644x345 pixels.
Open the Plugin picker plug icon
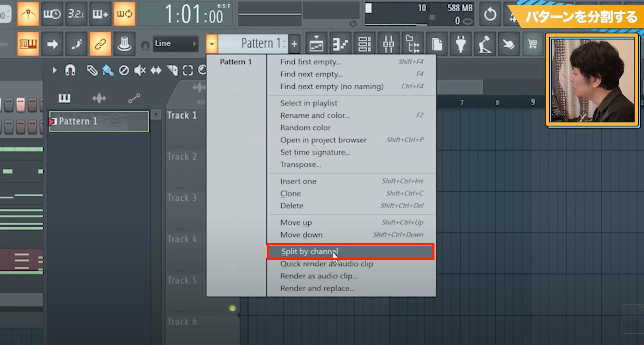(461, 44)
